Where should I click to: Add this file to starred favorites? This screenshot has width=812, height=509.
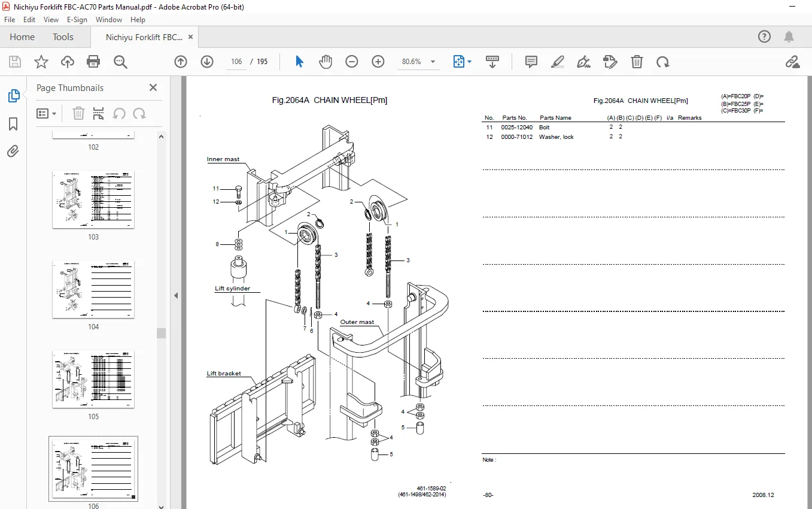click(41, 62)
